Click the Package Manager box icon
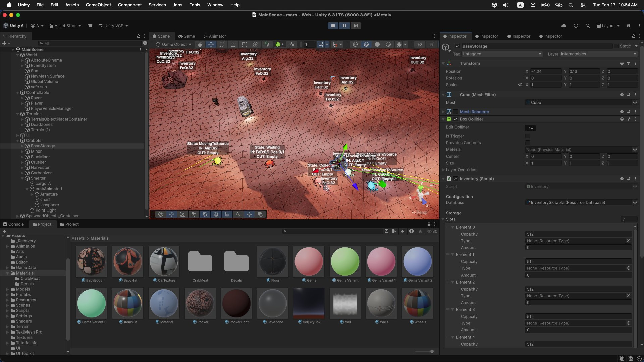The image size is (644, 362). (x=90, y=26)
